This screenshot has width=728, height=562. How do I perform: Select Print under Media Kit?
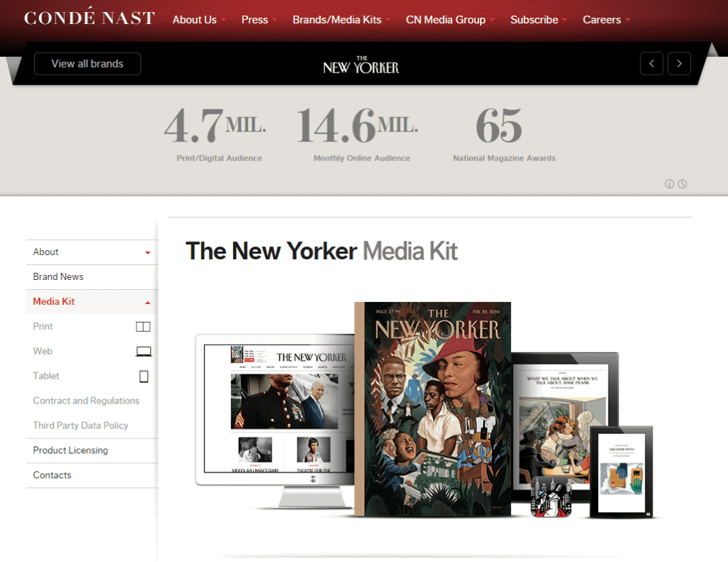(x=43, y=326)
